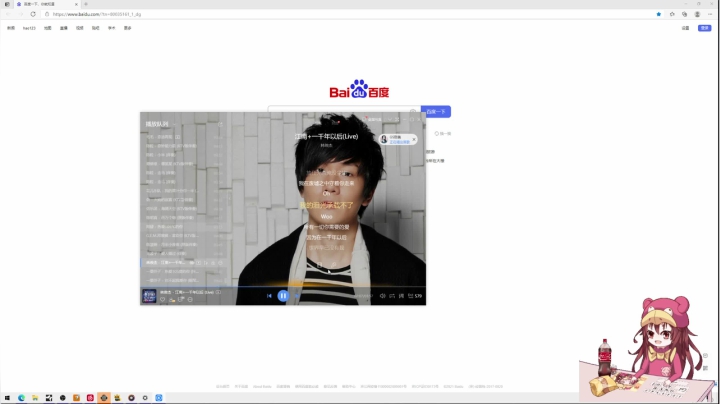Open more options for current song
Screen dimensions: 720x404
(190, 300)
